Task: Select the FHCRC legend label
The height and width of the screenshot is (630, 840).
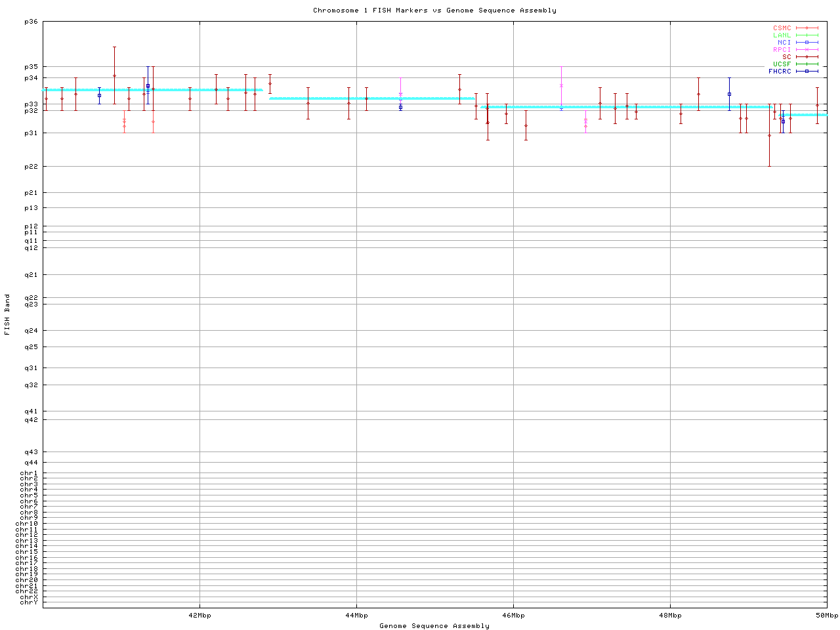Action: 780,72
